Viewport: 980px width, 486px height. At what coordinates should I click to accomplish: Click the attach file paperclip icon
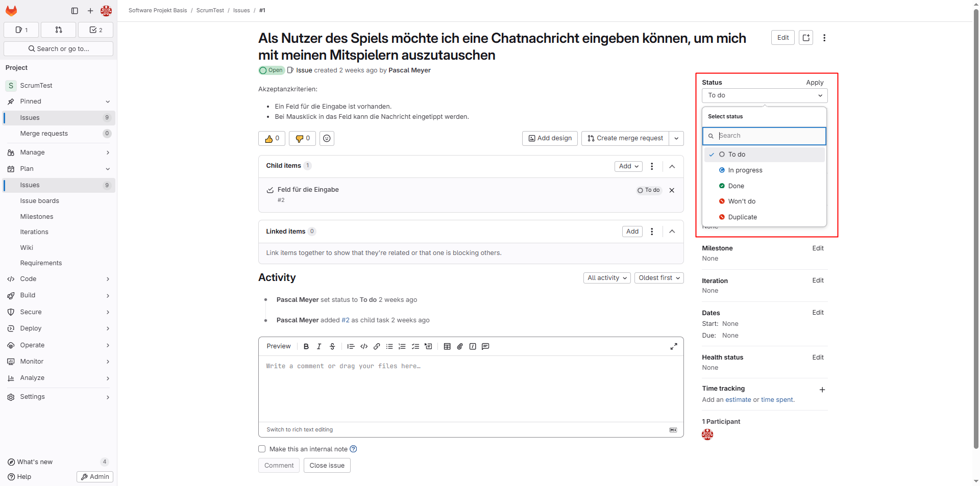[x=460, y=346]
